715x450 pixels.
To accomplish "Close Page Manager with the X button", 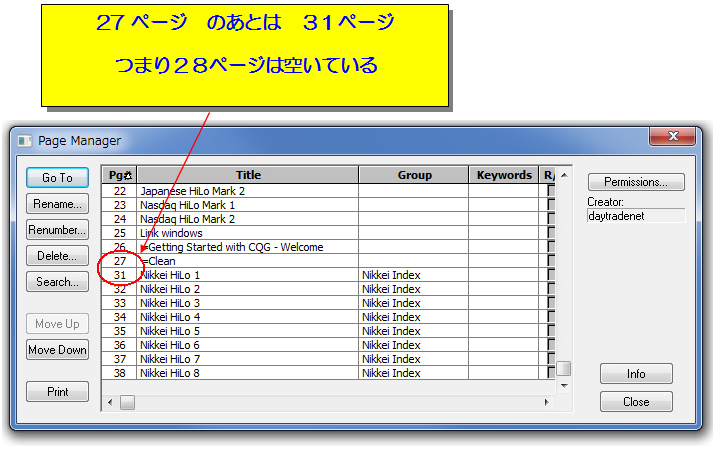I will pos(673,136).
